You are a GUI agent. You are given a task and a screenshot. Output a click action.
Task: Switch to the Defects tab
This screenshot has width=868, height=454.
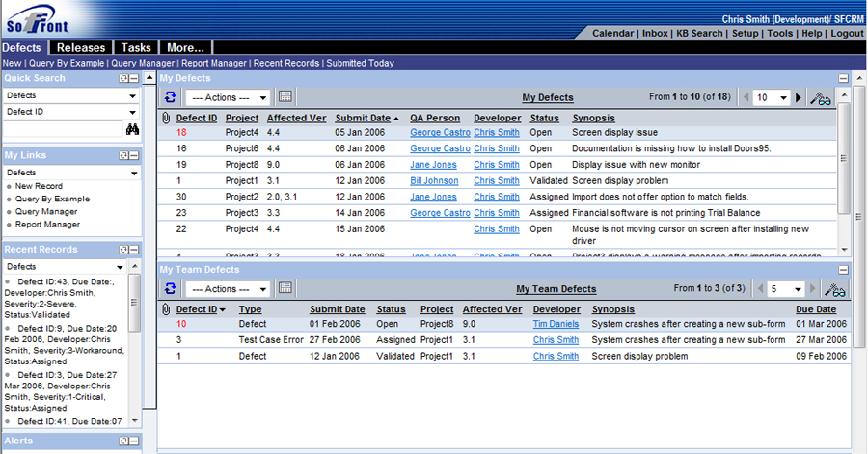tap(21, 47)
